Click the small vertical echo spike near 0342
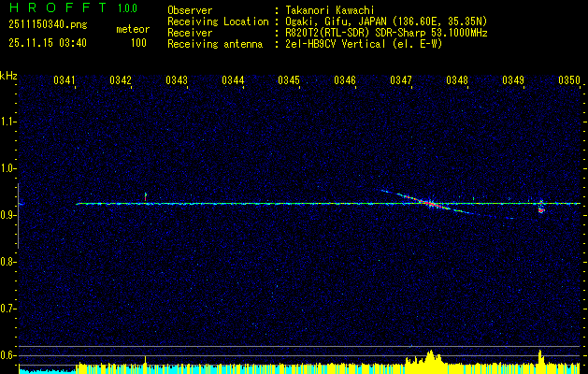The height and width of the screenshot is (374, 588). pos(145,197)
